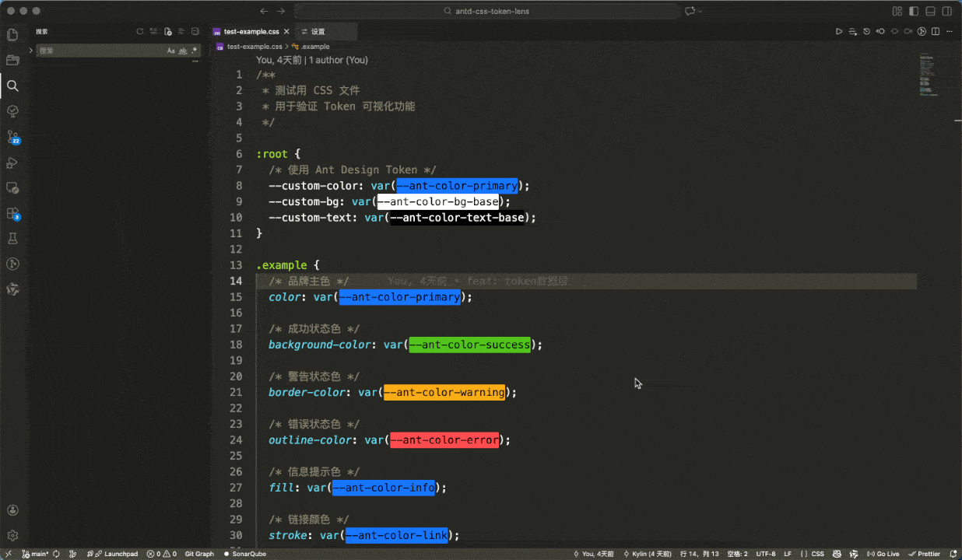Toggle regular expression search
The height and width of the screenshot is (560, 962).
pyautogui.click(x=195, y=50)
